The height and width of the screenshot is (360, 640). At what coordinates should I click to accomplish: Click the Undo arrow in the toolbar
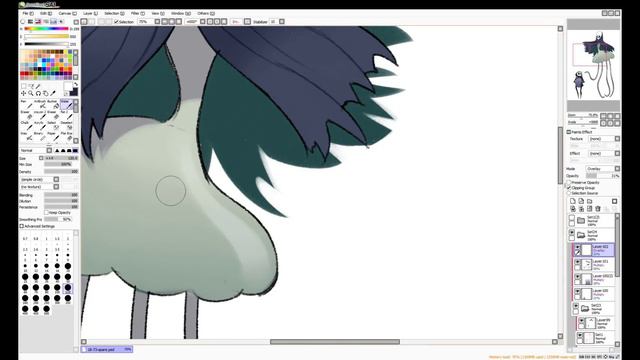pos(84,22)
